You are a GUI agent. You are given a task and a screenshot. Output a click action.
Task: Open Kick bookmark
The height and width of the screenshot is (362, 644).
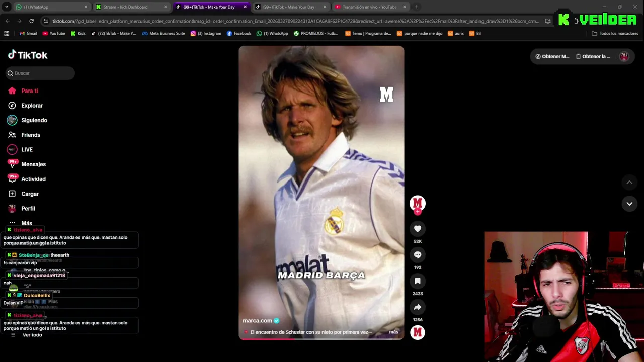[78, 34]
